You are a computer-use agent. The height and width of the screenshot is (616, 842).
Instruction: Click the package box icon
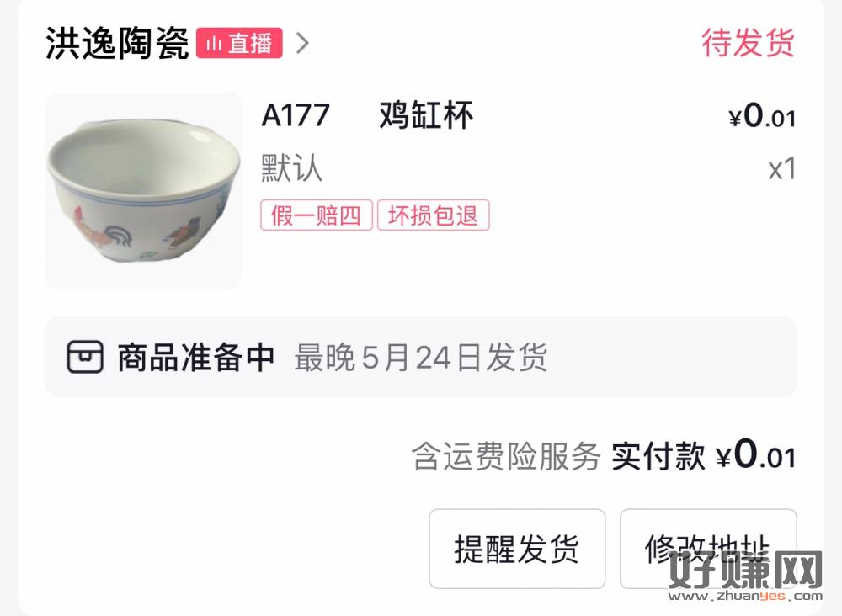click(x=85, y=357)
